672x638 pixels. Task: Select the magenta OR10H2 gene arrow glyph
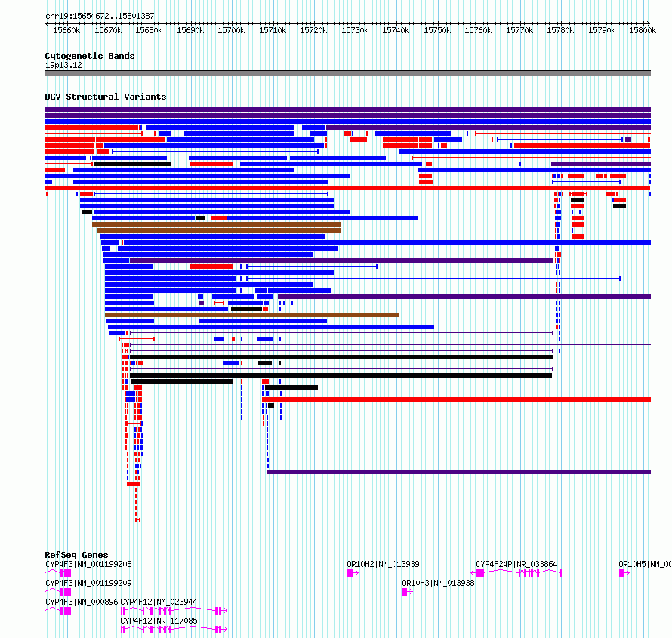coord(353,573)
